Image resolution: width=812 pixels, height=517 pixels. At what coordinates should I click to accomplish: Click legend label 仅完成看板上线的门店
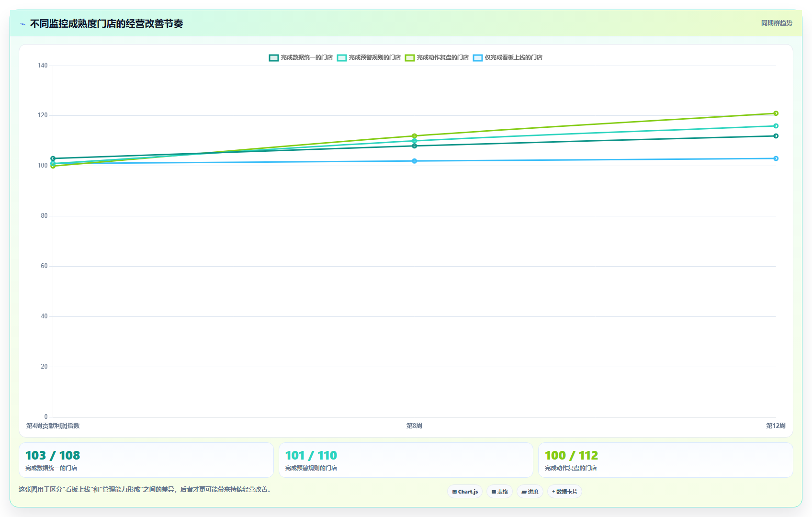click(x=514, y=57)
